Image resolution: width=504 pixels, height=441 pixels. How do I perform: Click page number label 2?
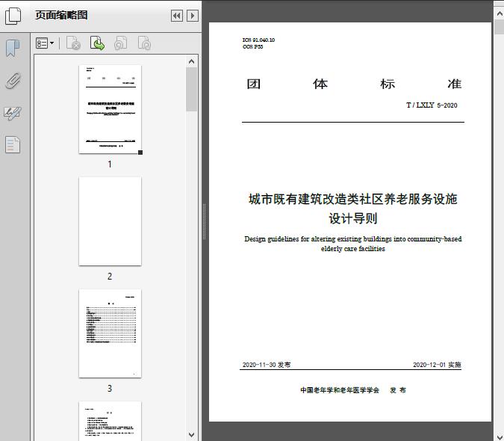110,277
